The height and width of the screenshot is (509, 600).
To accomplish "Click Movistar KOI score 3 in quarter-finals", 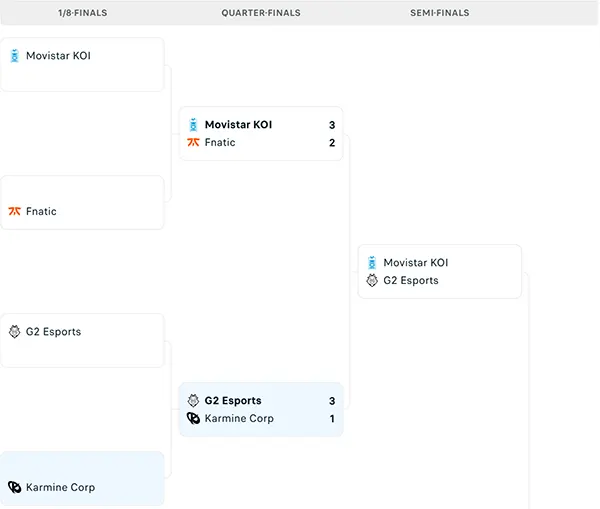I will (x=332, y=125).
